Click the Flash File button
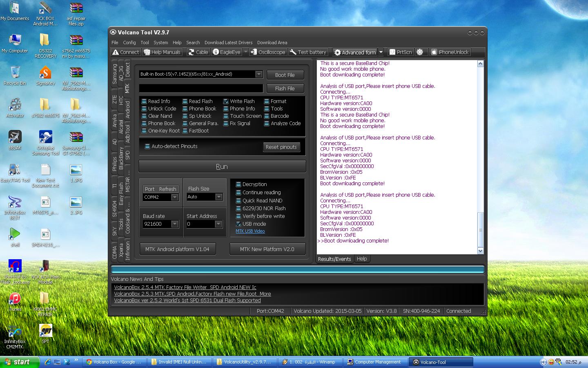 pos(285,88)
